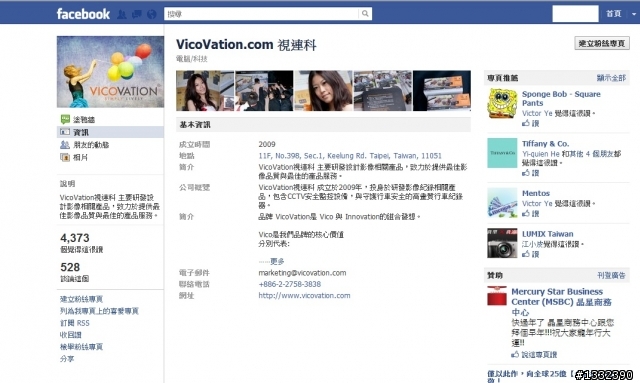Click the photos icon in sidebar
Screen dimensions: 640x383
point(65,157)
